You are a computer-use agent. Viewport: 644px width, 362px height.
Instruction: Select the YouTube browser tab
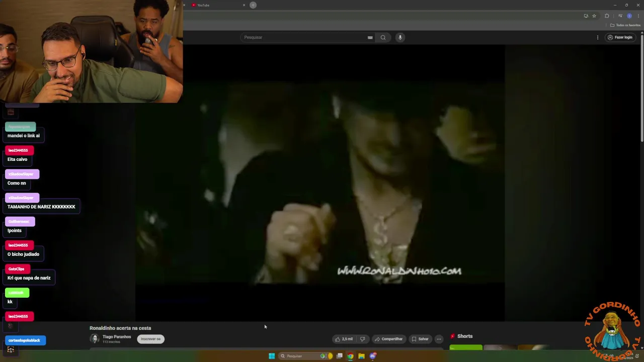(x=216, y=5)
